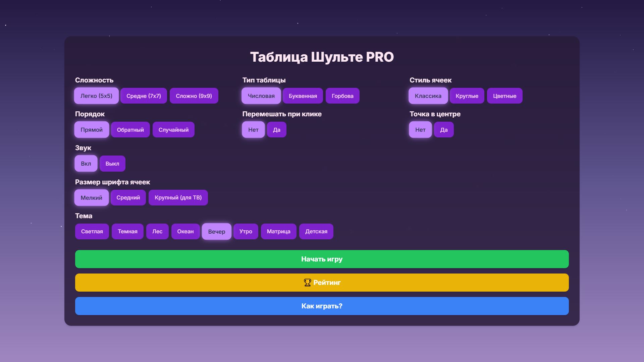Open Как играть? instructions
This screenshot has width=644, height=362.
pos(322,306)
